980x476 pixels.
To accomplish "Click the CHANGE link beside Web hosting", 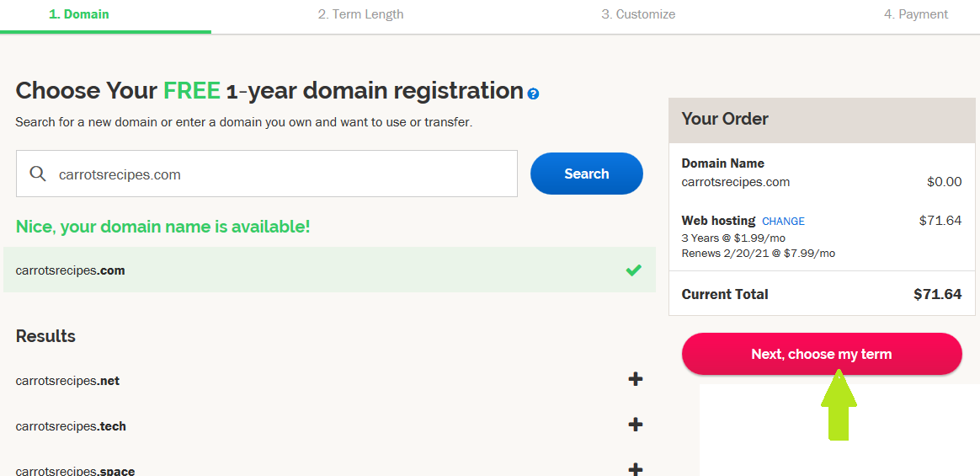I will coord(783,222).
